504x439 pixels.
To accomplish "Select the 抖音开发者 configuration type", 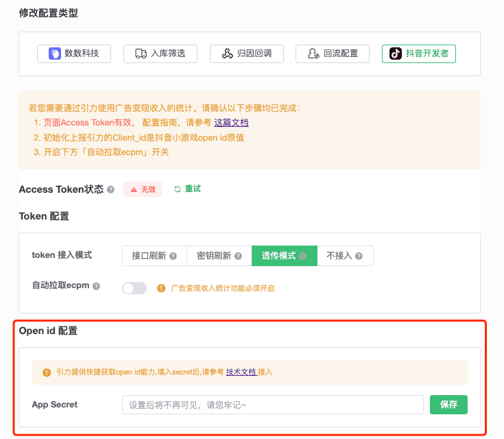I will 419,54.
